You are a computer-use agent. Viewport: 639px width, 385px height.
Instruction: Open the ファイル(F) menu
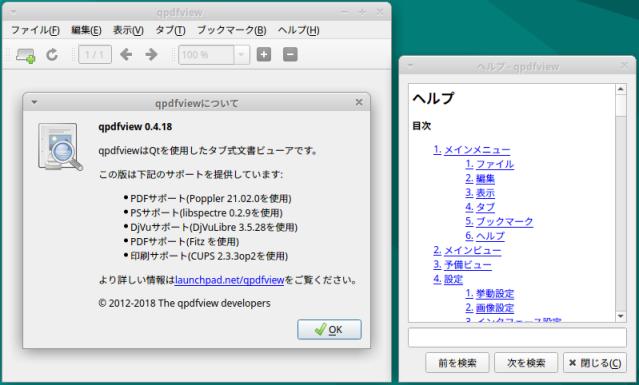tap(35, 30)
